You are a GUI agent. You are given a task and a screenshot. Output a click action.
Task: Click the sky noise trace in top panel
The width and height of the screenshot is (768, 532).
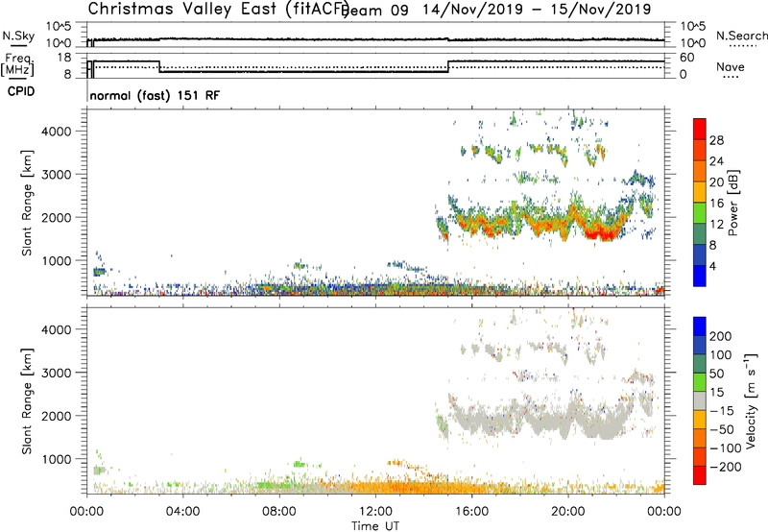pyautogui.click(x=377, y=39)
